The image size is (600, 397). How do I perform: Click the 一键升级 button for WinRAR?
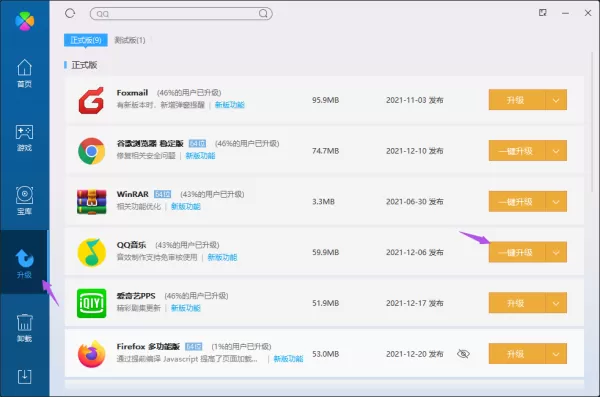(517, 202)
